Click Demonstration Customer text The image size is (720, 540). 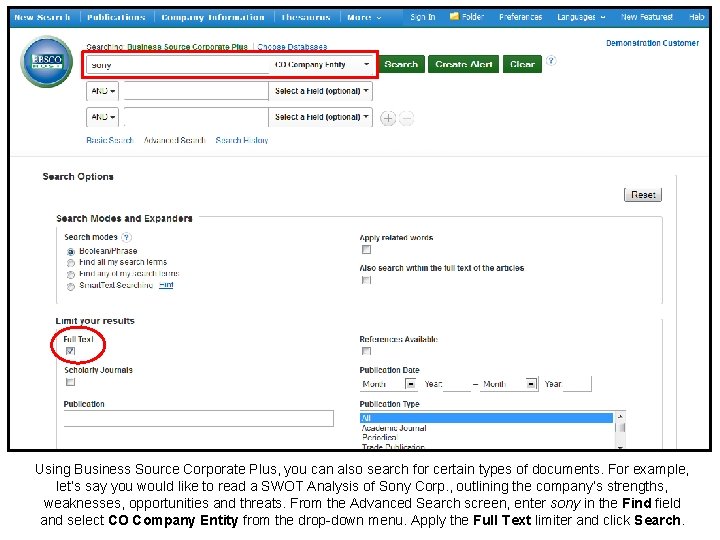[x=652, y=43]
